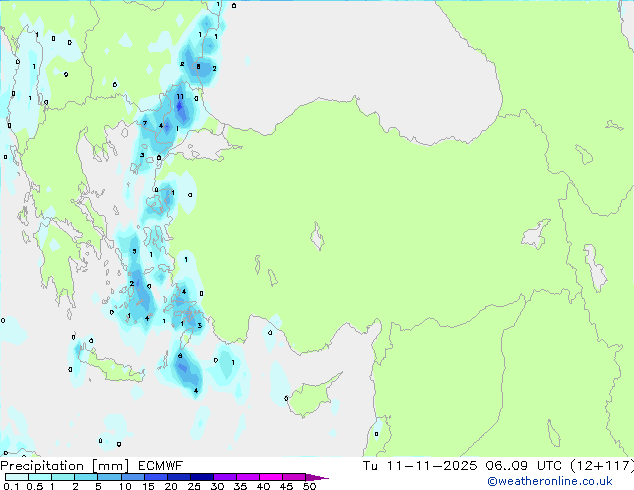Click the 0.1–0.5 mm legend color swatch

[x=17, y=477]
